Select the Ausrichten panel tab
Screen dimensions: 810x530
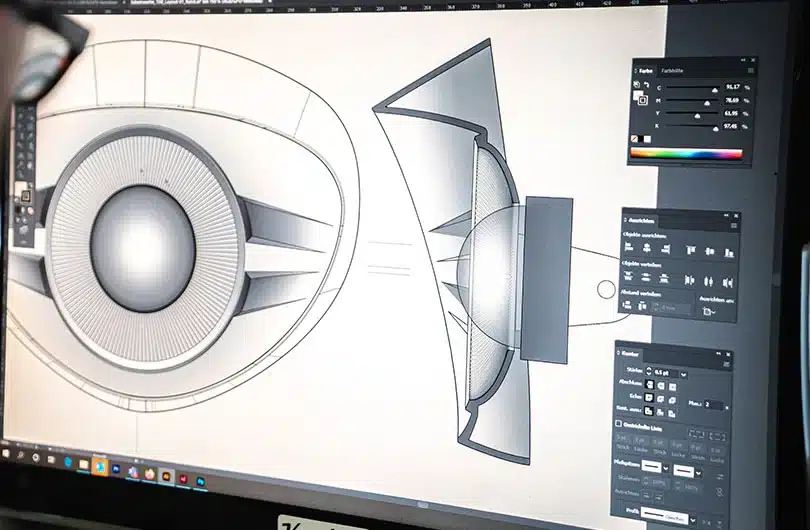pos(641,219)
